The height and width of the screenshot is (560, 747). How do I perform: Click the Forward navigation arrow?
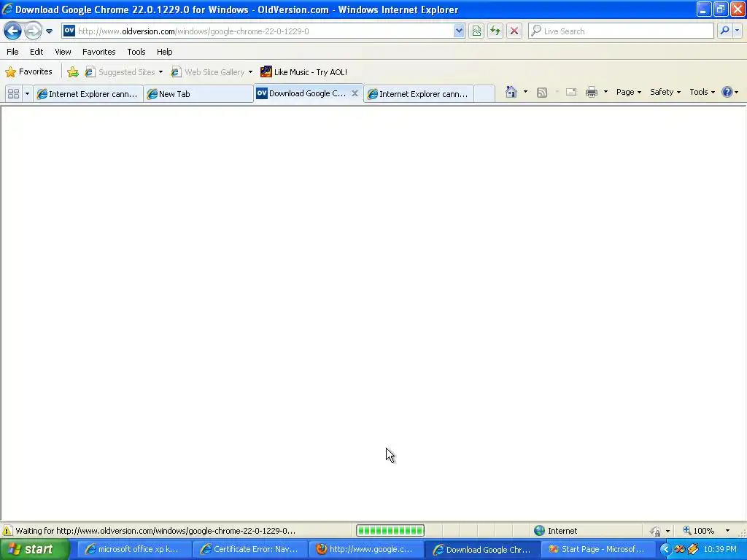(33, 31)
